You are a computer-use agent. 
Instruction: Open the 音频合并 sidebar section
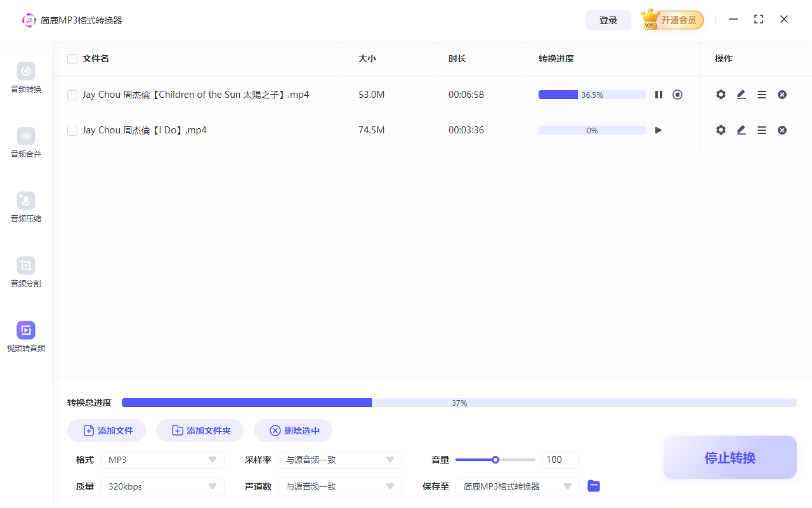tap(26, 143)
